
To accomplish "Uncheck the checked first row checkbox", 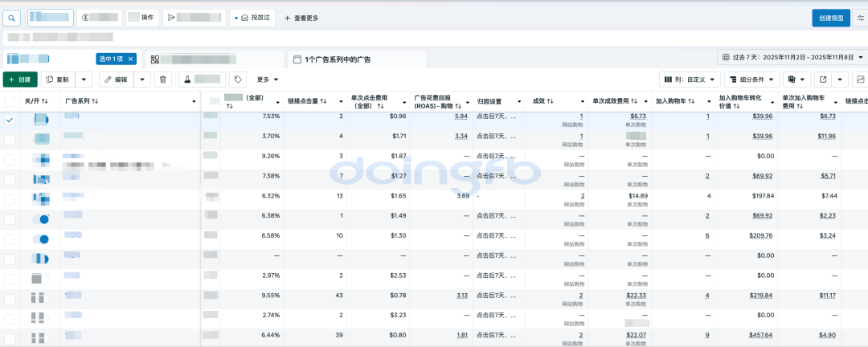I will pyautogui.click(x=10, y=119).
